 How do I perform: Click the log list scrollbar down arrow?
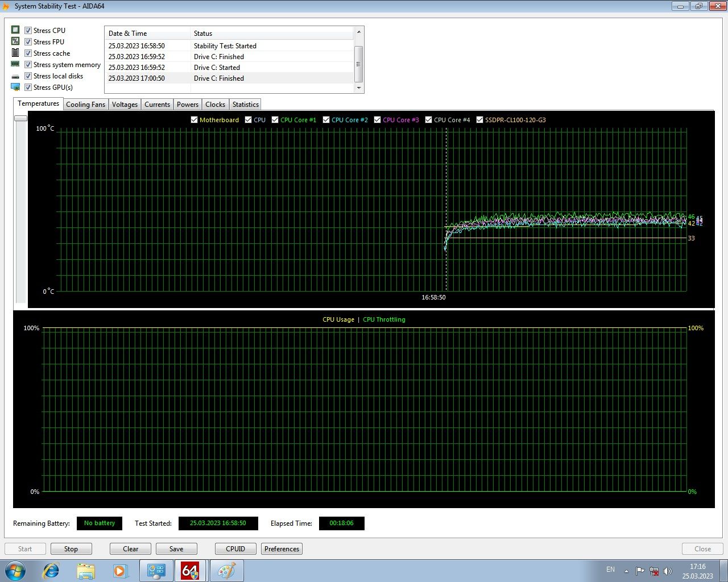358,88
